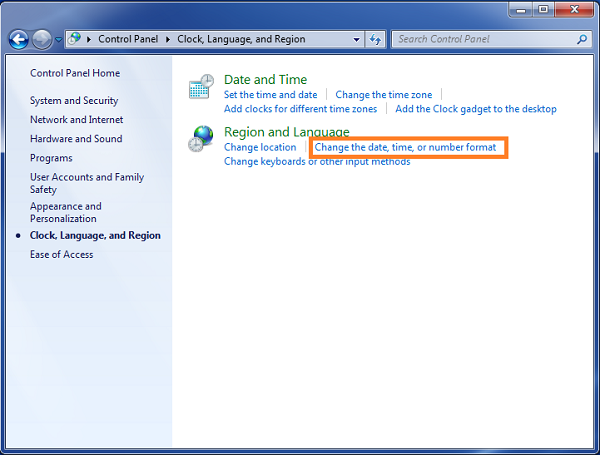Click the Forward navigation arrow button
The image size is (600, 455).
pos(42,40)
